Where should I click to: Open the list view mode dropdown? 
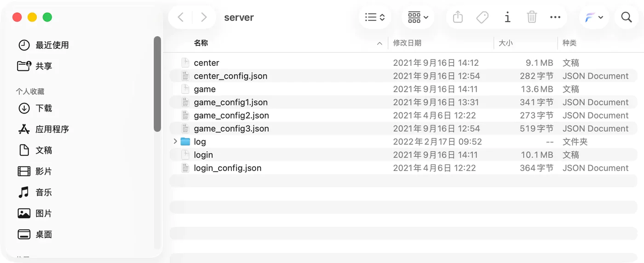(375, 17)
